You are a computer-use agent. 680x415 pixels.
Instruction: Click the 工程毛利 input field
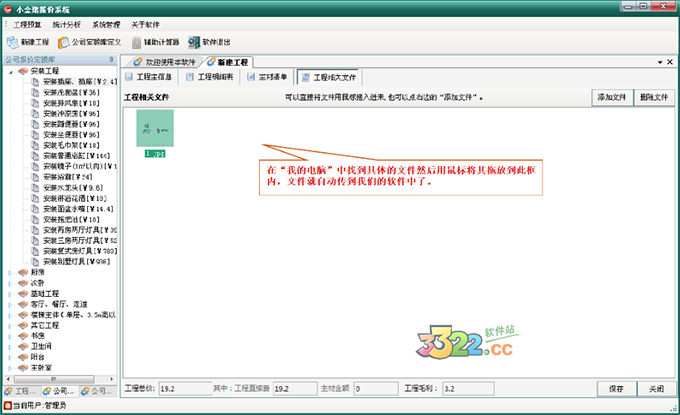click(468, 389)
